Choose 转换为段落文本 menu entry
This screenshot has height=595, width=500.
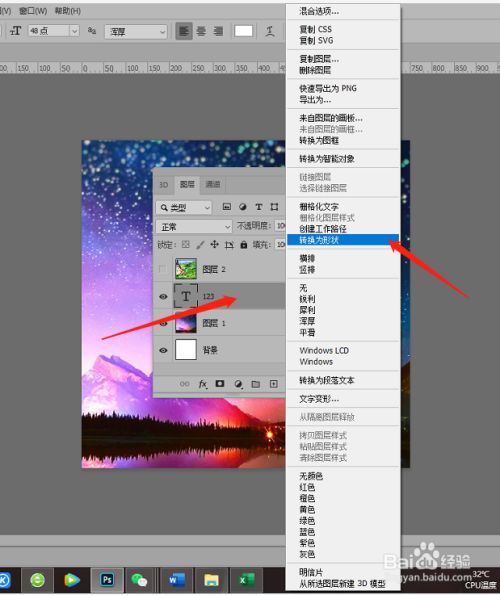pyautogui.click(x=327, y=380)
